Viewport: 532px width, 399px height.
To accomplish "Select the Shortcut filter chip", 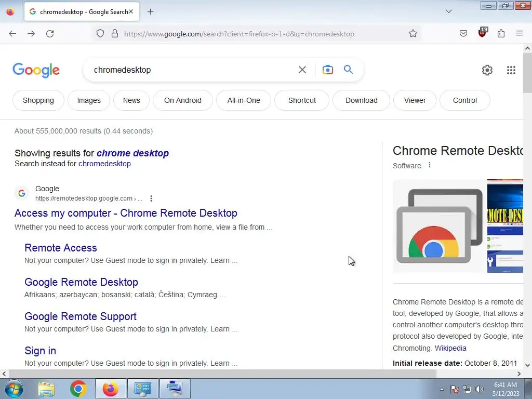I will [x=302, y=100].
